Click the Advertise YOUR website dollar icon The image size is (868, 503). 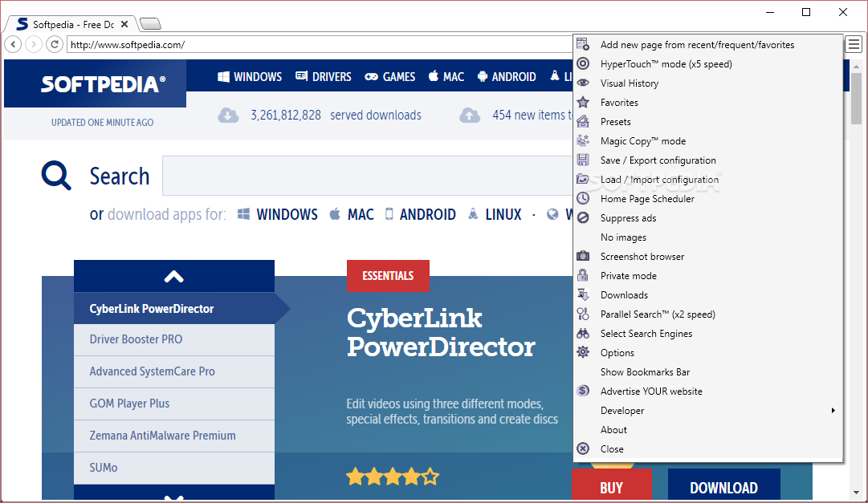point(583,391)
